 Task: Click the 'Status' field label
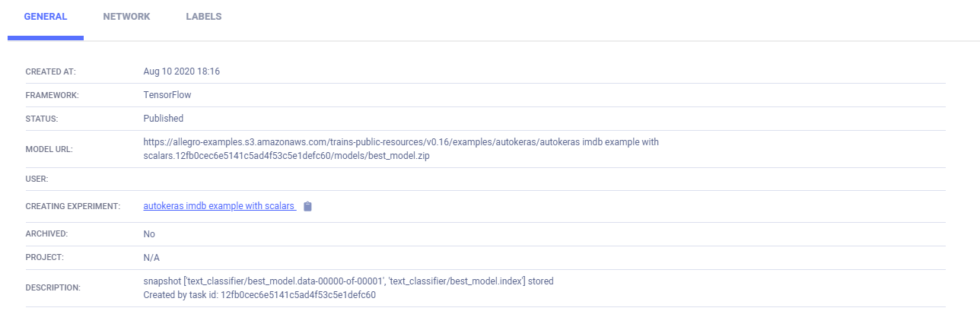42,119
